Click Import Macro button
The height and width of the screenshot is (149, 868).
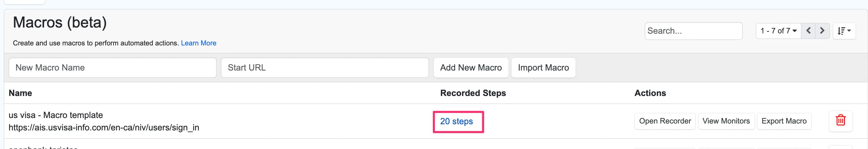coord(543,68)
